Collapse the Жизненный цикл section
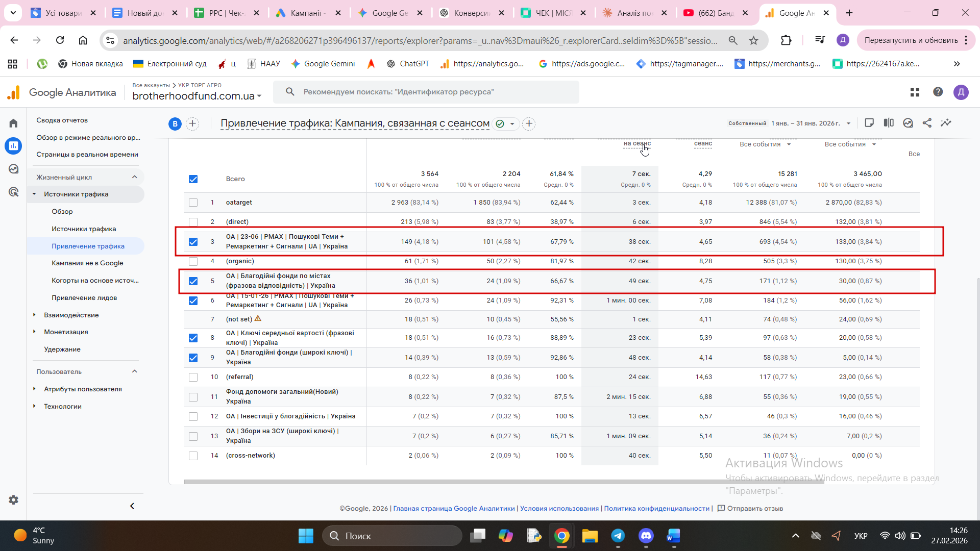980x551 pixels. pyautogui.click(x=134, y=177)
